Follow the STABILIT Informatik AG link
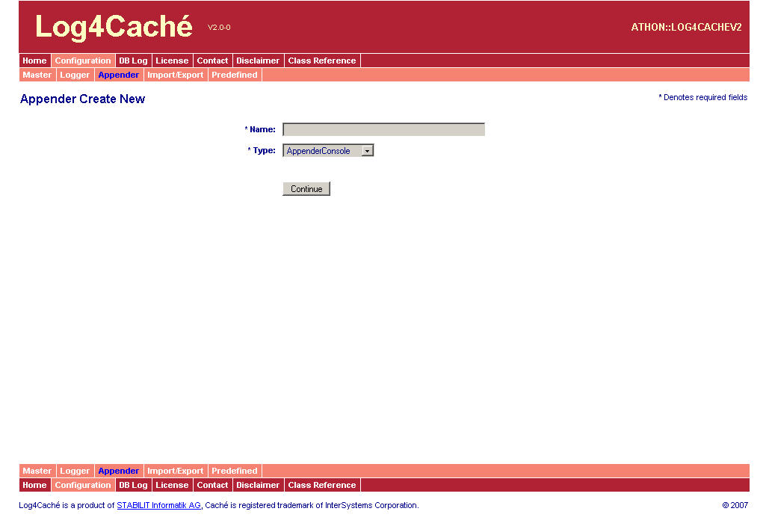The width and height of the screenshot is (769, 532). tap(159, 505)
